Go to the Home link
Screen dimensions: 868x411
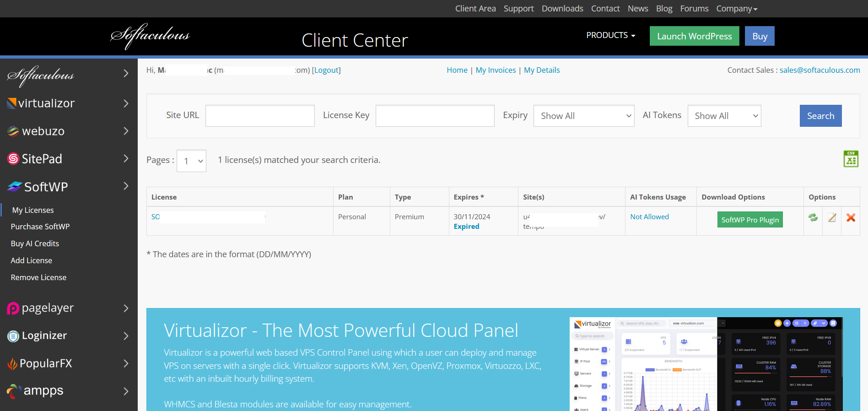tap(457, 70)
